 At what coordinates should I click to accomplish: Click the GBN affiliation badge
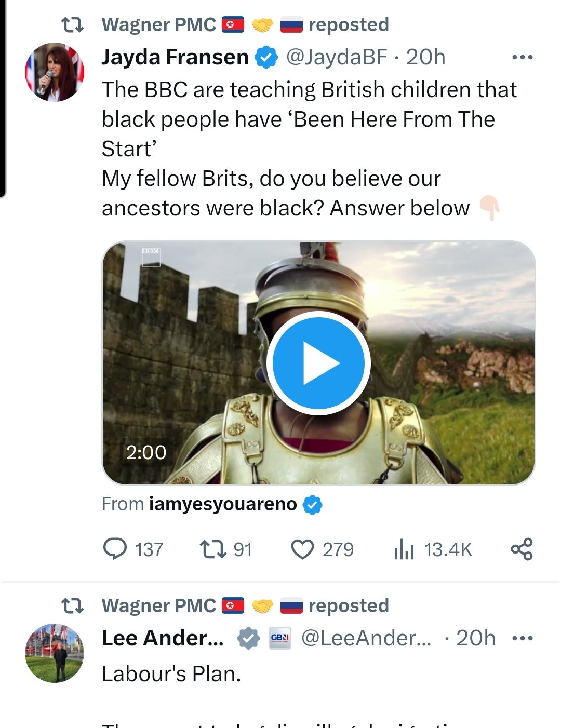coord(279,638)
